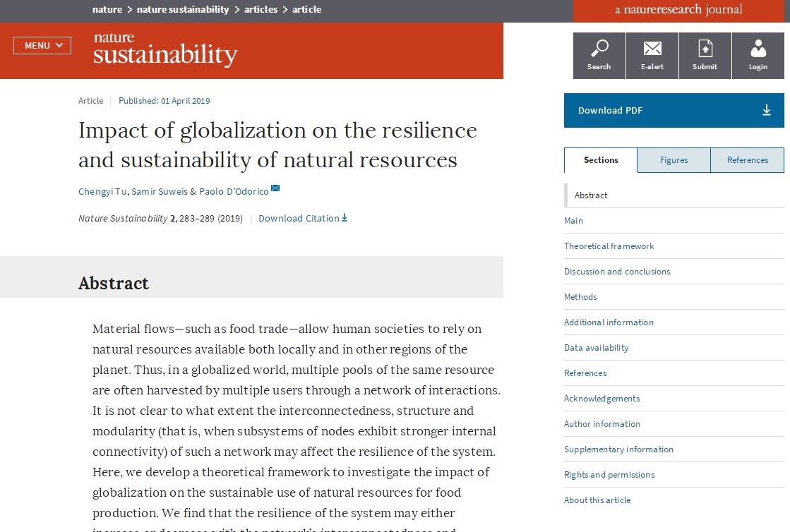Open the Nature Sustainability logo
The image size is (790, 532).
click(165, 49)
